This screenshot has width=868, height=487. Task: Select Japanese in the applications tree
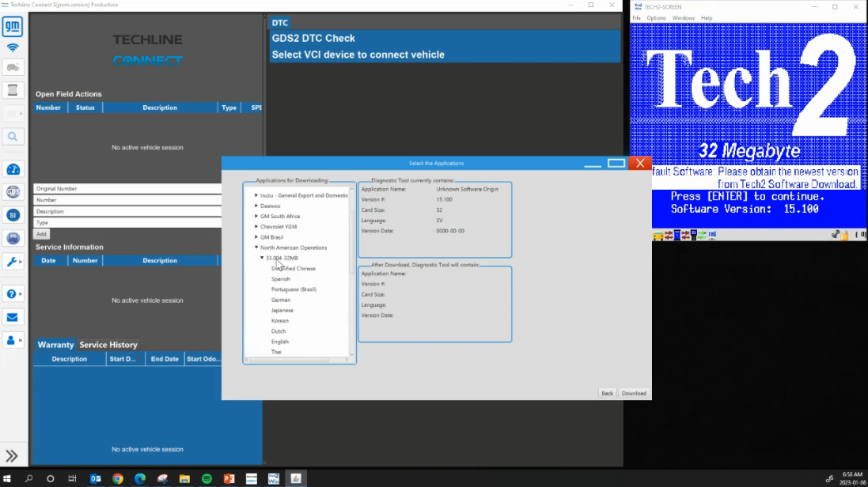pos(282,311)
